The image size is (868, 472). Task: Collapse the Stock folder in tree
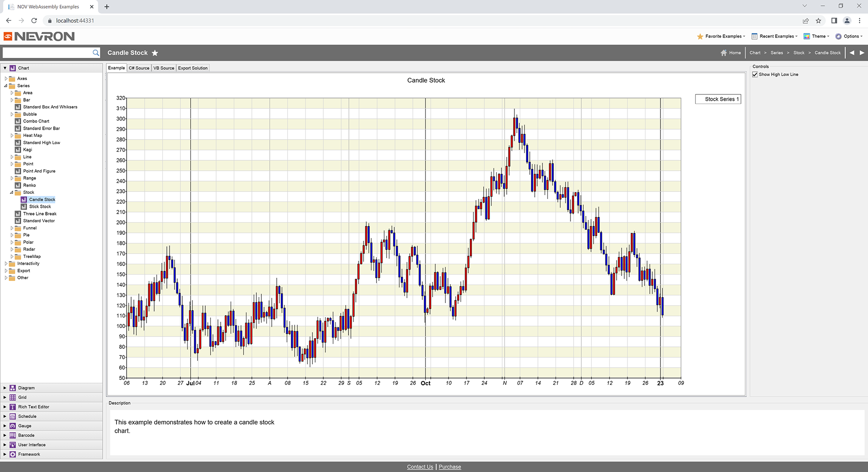(x=12, y=192)
